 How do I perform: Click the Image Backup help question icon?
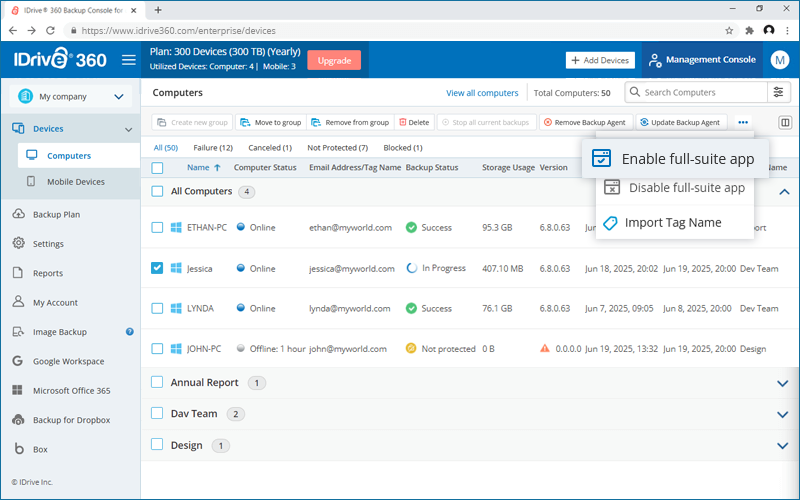130,332
